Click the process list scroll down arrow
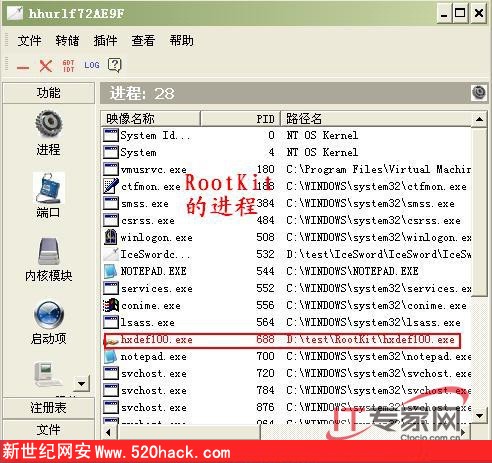 [479, 415]
